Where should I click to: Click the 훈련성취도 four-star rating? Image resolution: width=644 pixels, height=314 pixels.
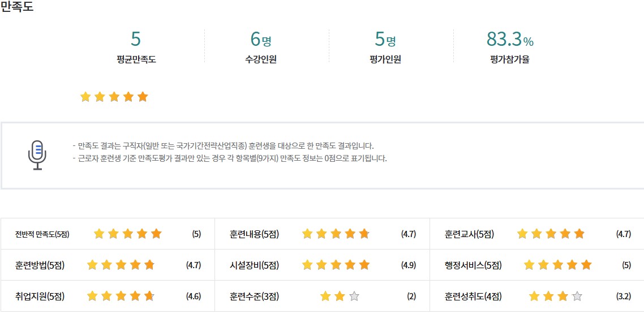(555, 296)
